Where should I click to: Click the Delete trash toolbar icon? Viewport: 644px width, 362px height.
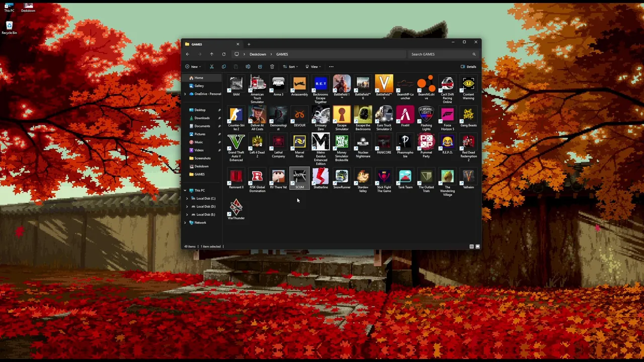[272, 66]
